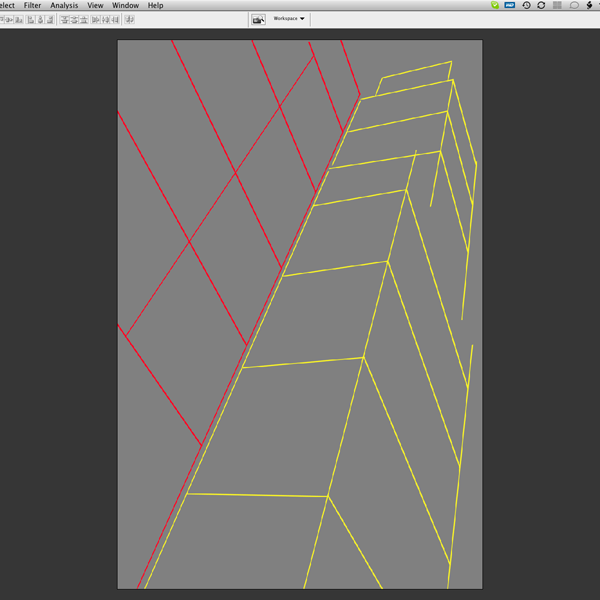The width and height of the screenshot is (600, 600).
Task: Click the blue WD drive menu bar icon
Action: point(510,5)
